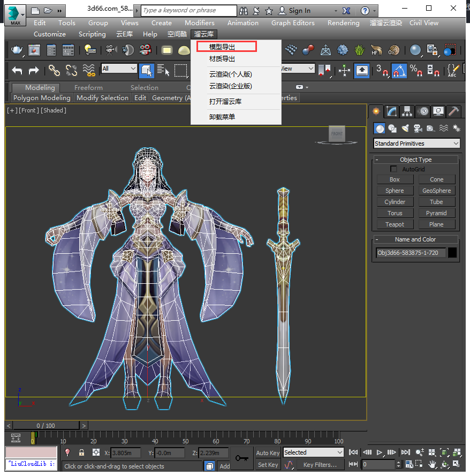Collapse the Name and Color rollout
The image size is (470, 476).
(416, 239)
